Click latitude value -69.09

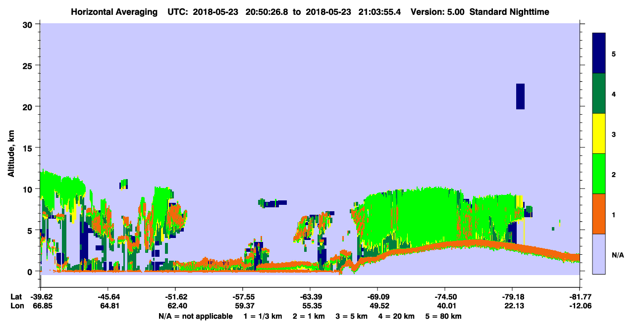pyautogui.click(x=377, y=297)
